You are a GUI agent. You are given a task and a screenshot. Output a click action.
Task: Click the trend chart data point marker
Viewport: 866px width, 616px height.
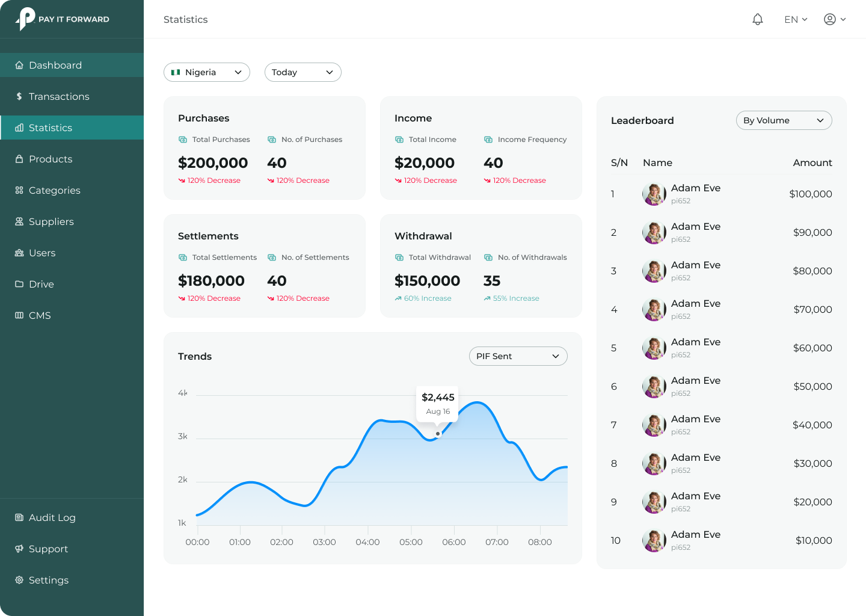438,434
